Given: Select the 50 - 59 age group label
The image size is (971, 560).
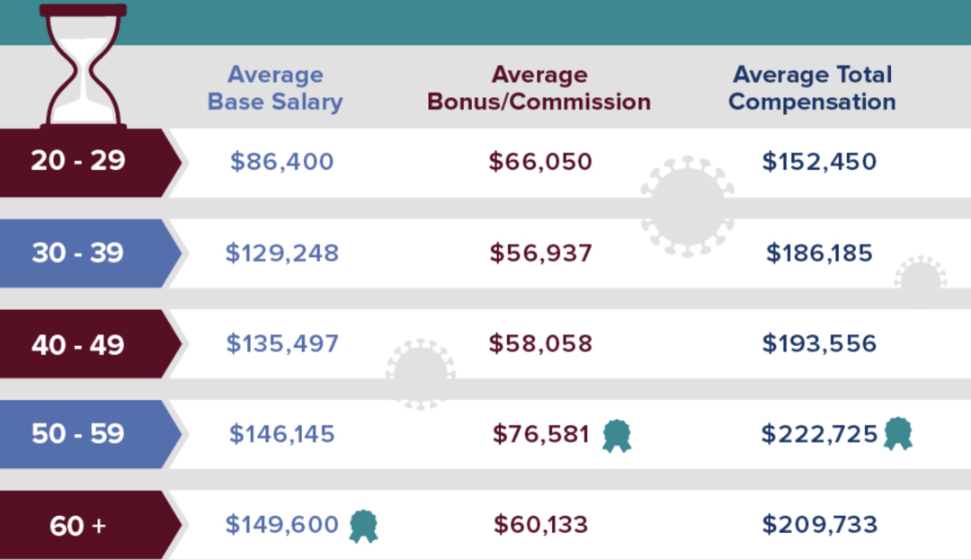Looking at the screenshot, I should coord(78,434).
